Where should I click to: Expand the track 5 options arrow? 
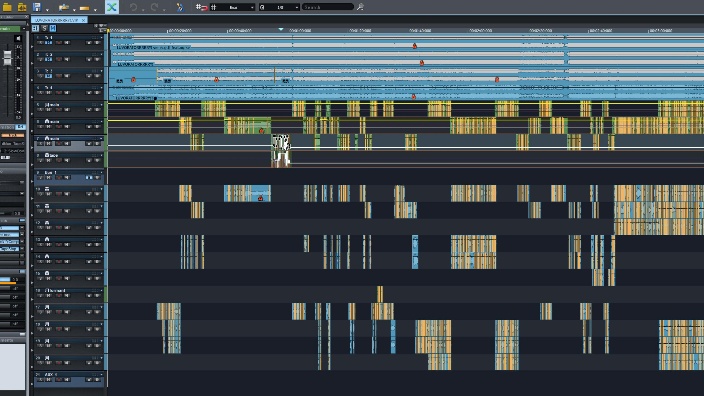(x=102, y=105)
